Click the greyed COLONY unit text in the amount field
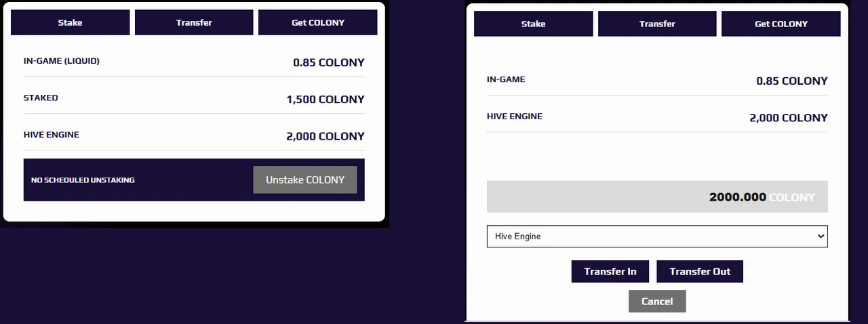The height and width of the screenshot is (324, 868). [x=792, y=197]
